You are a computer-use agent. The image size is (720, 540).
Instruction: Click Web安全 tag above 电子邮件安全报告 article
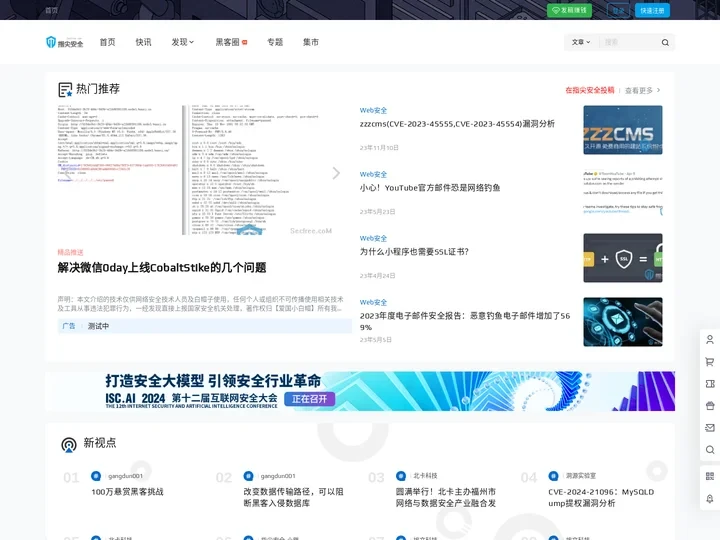coord(373,302)
